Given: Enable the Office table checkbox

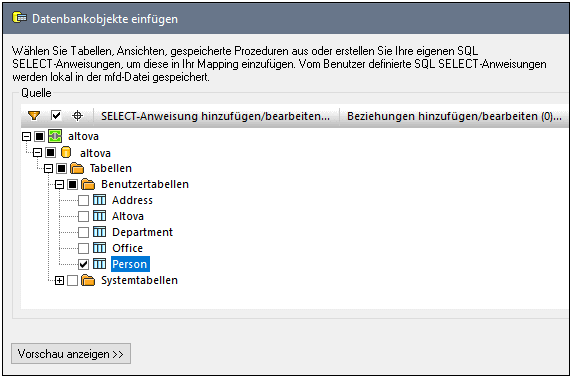Looking at the screenshot, I should click(x=84, y=248).
